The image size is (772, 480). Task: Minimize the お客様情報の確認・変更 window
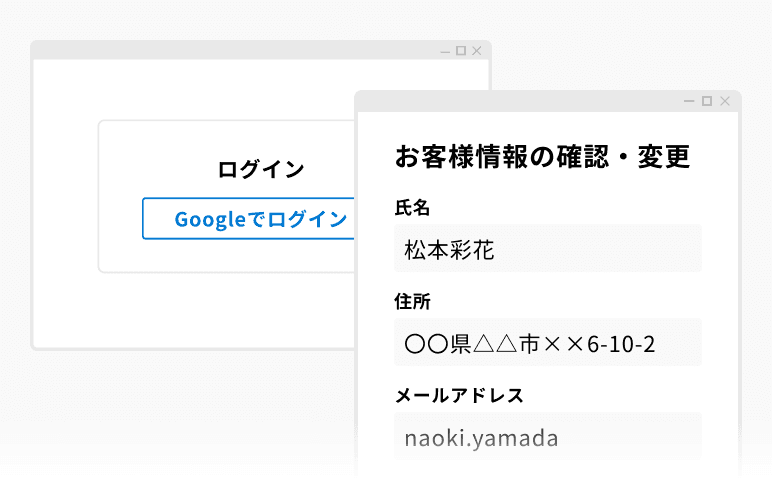690,101
